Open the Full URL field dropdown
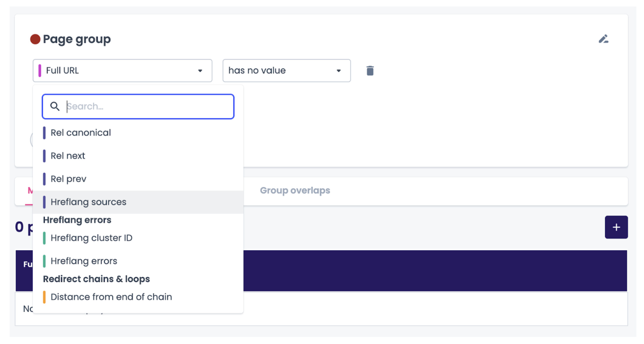The height and width of the screenshot is (344, 644). tap(122, 71)
